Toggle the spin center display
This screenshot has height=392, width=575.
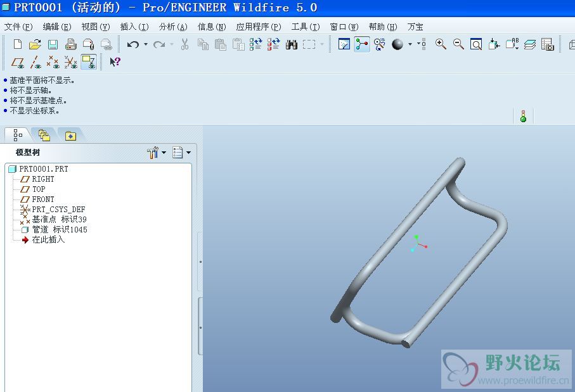coord(362,44)
